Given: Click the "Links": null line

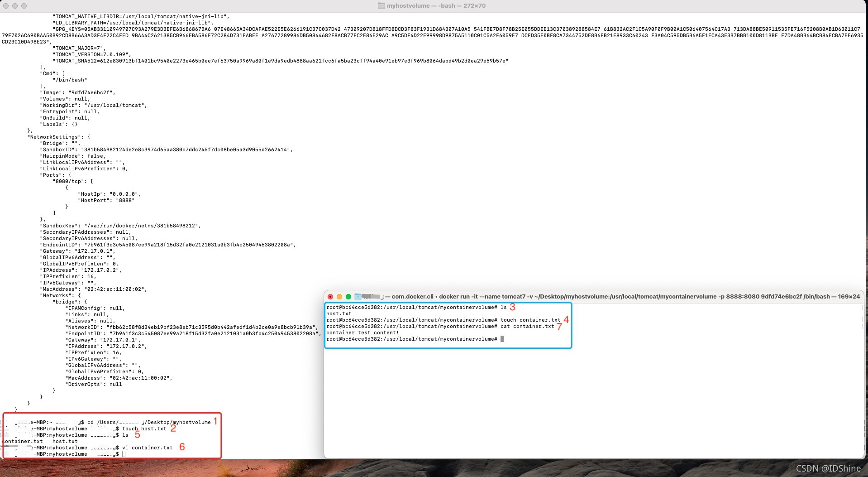Looking at the screenshot, I should coord(87,314).
